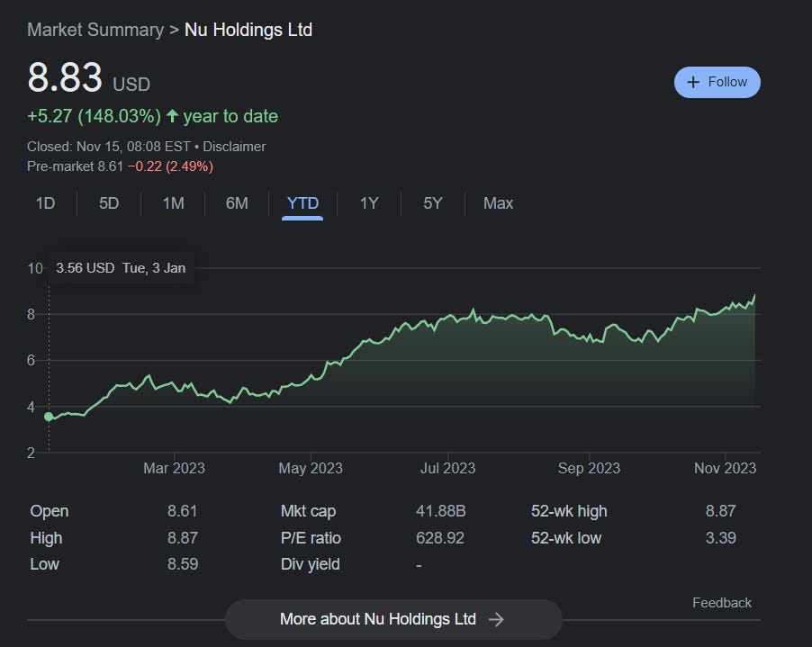Select the YTD chart tab
Viewport: 812px width, 647px height.
[302, 203]
